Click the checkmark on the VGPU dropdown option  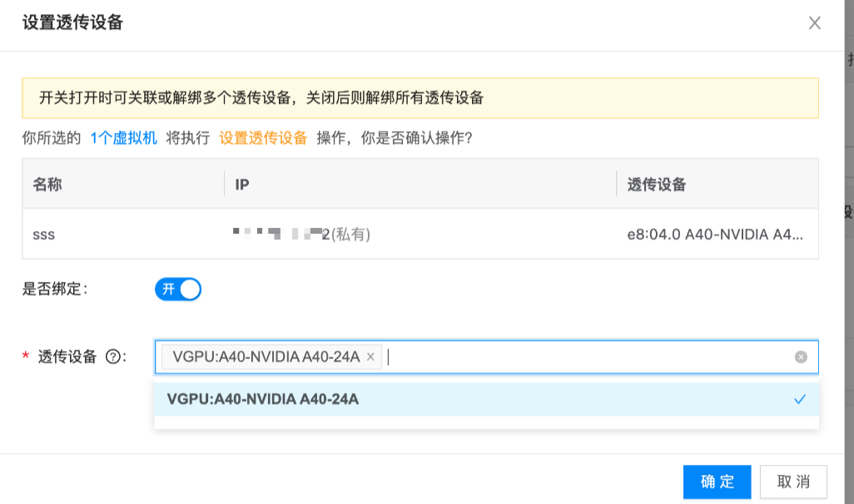pyautogui.click(x=800, y=399)
